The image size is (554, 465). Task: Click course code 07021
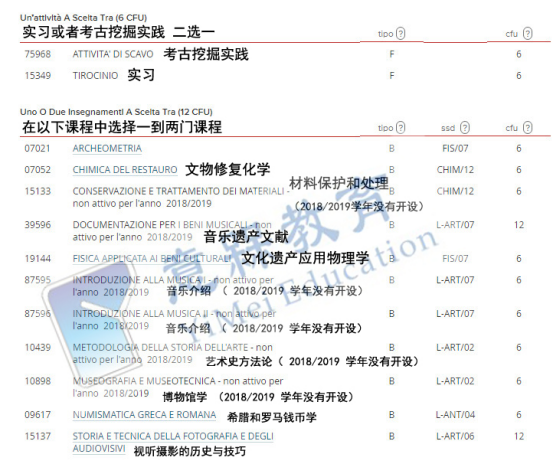coord(37,148)
